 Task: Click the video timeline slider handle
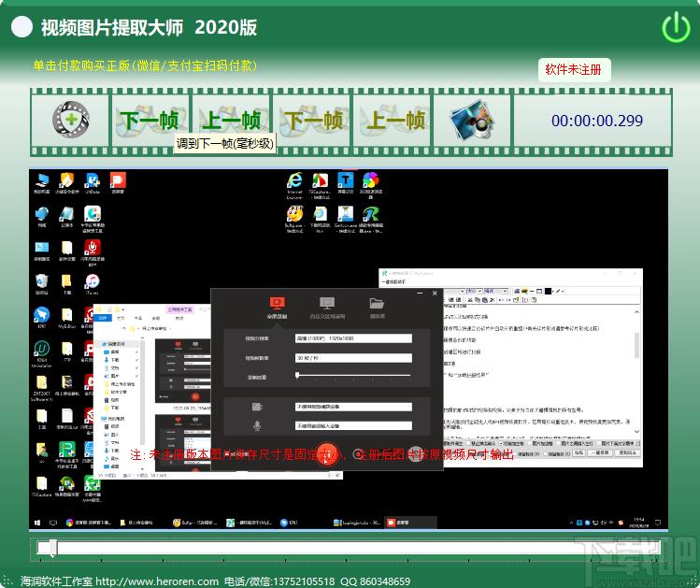53,548
